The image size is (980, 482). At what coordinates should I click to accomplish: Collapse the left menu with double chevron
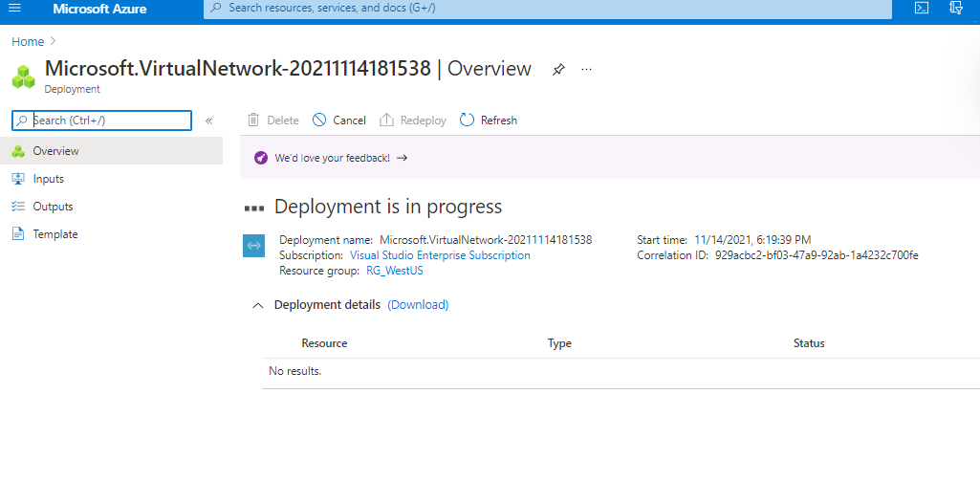click(209, 120)
